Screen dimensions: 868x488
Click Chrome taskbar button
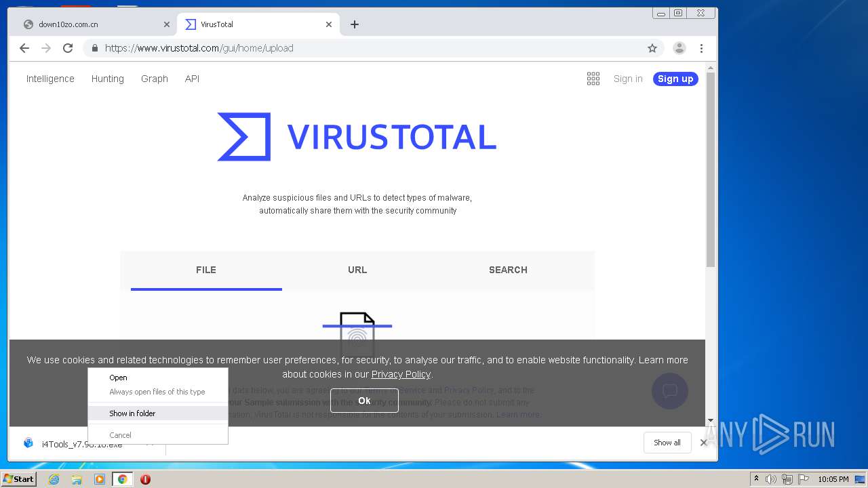[x=122, y=479]
